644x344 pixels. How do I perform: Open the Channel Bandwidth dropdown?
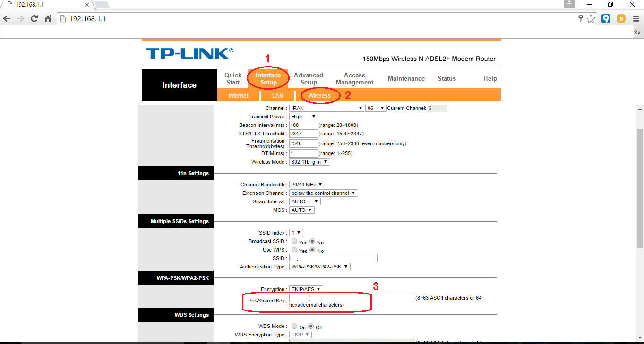coord(307,185)
